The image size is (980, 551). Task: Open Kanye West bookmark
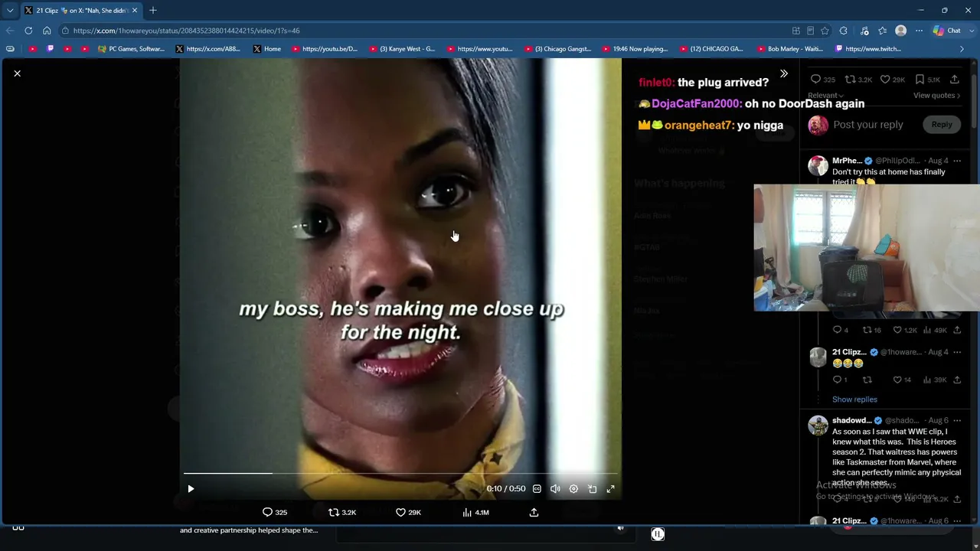point(402,49)
